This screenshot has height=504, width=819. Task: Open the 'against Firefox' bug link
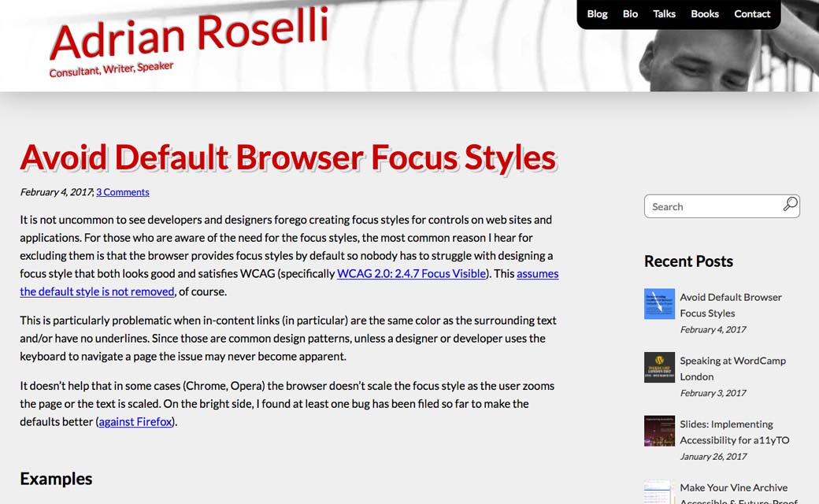(x=135, y=422)
